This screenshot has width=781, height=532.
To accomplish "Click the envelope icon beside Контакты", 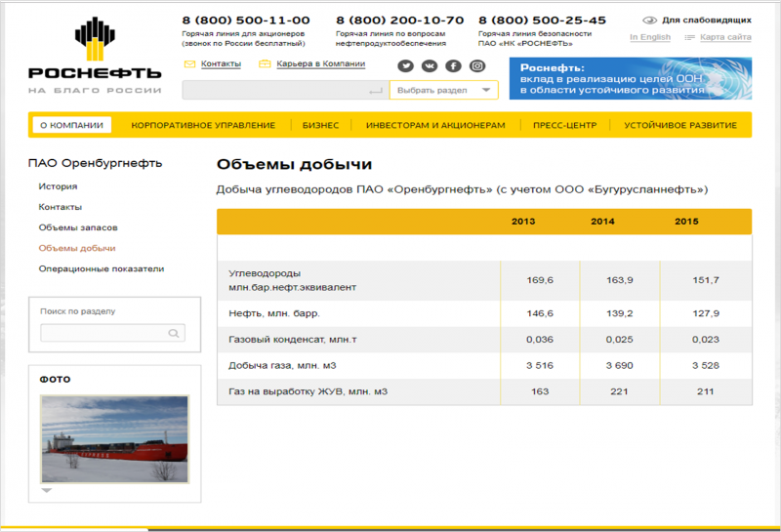I will (x=189, y=63).
